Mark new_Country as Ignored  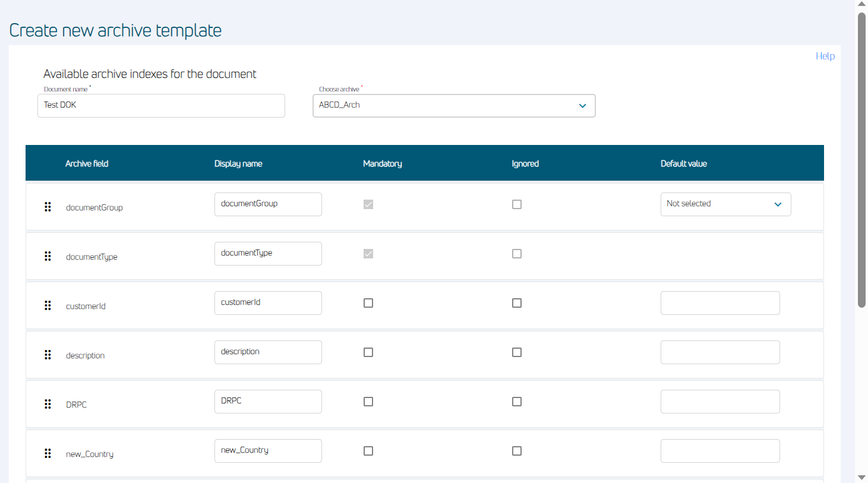point(517,451)
